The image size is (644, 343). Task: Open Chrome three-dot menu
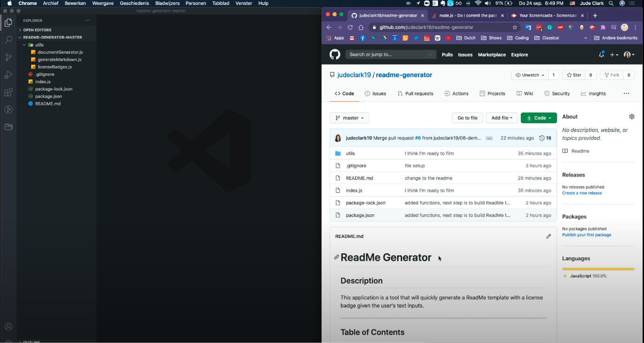[636, 27]
